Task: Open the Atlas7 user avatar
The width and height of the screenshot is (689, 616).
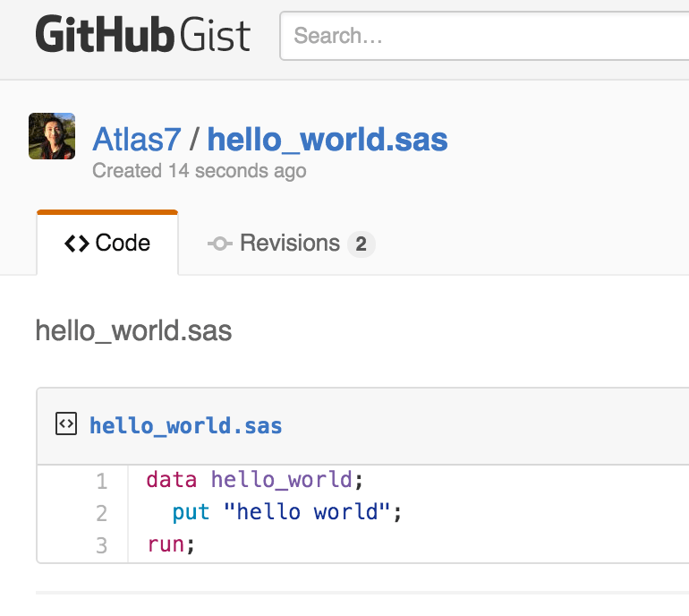Action: coord(52,136)
